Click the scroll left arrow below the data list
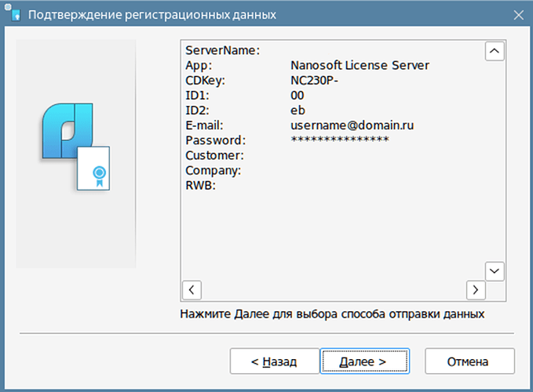Screen dimensions: 533x392 (192, 290)
